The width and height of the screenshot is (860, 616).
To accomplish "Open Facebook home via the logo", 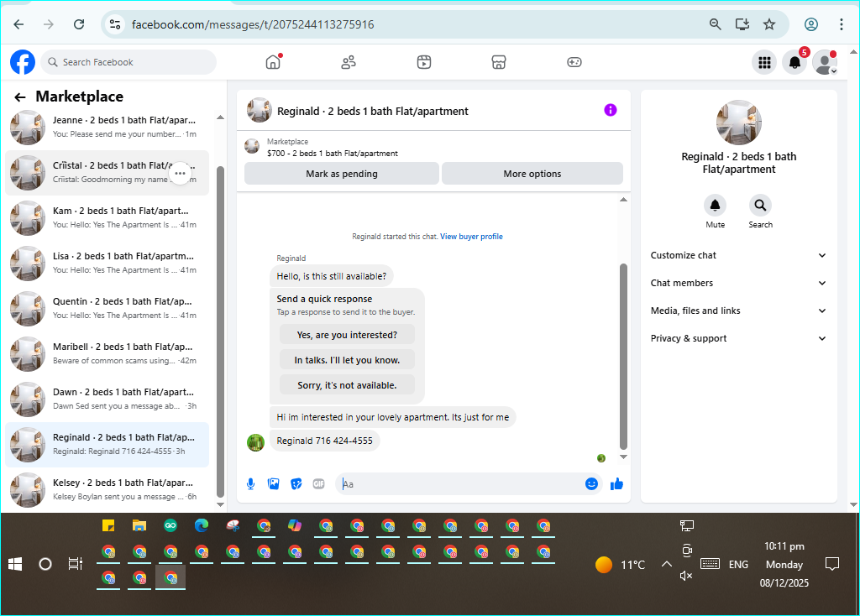I will (23, 62).
